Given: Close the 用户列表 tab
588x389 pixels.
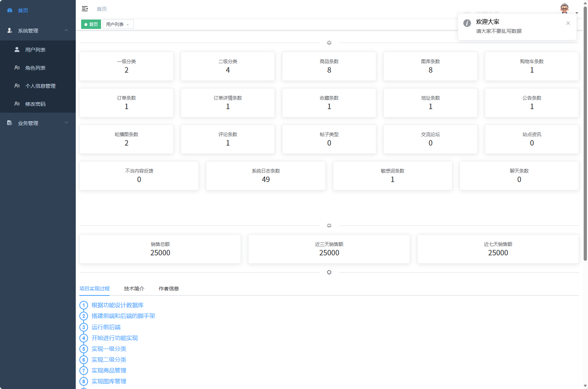Looking at the screenshot, I should pos(128,25).
